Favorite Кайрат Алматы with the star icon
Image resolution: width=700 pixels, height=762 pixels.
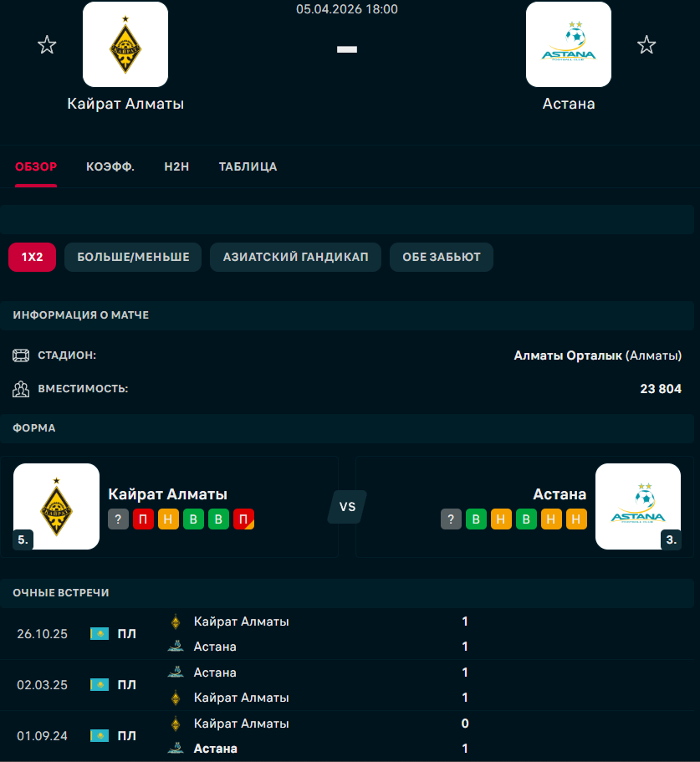[47, 45]
